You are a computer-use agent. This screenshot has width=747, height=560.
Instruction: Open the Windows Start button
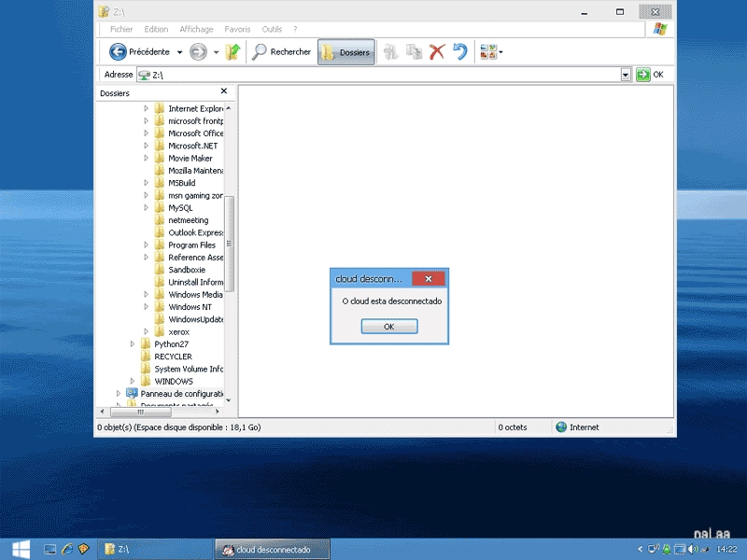[21, 550]
